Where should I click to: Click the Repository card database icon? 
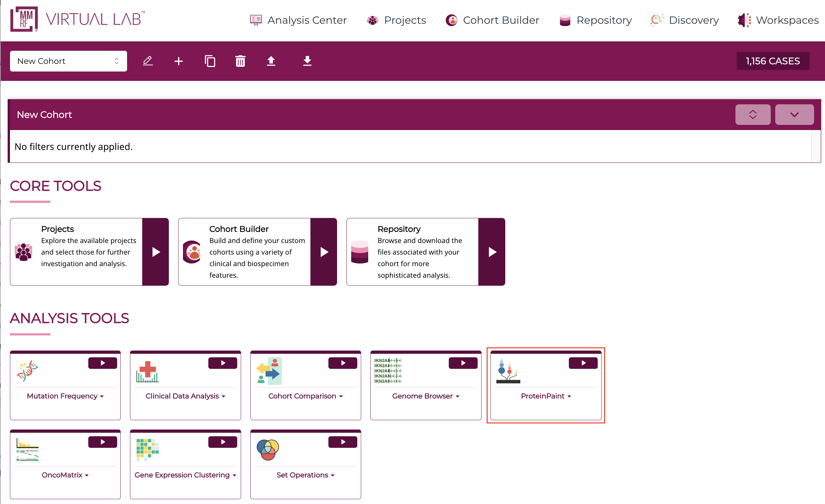click(x=360, y=252)
